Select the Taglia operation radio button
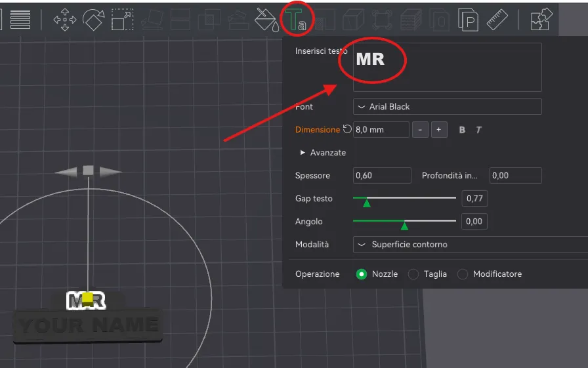This screenshot has height=368, width=588. tap(413, 274)
